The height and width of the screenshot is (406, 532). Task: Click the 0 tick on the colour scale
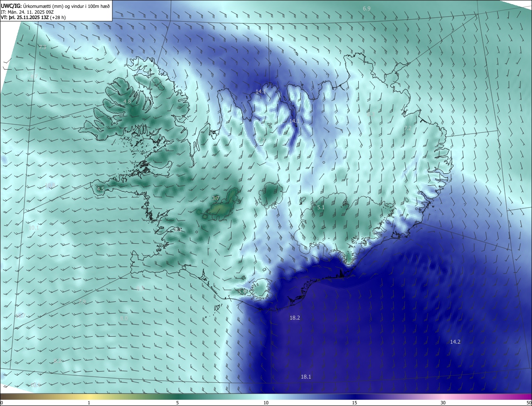pyautogui.click(x=2, y=403)
